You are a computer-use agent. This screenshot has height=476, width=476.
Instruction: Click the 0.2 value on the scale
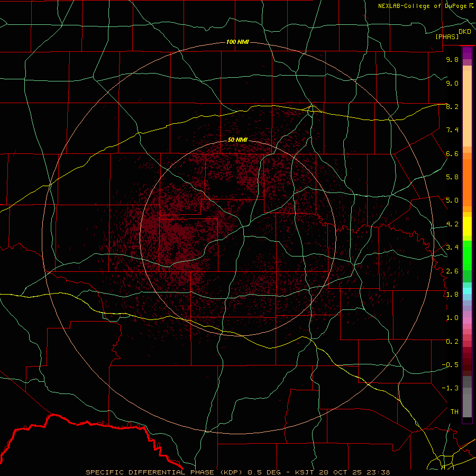point(452,341)
